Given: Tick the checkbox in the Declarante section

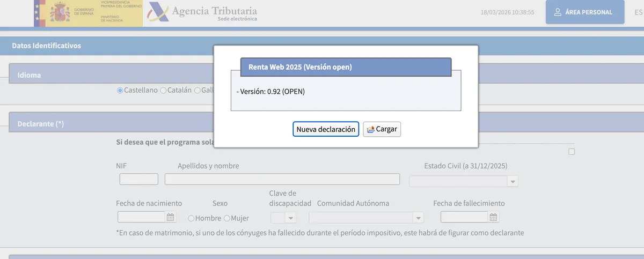Looking at the screenshot, I should [x=572, y=152].
